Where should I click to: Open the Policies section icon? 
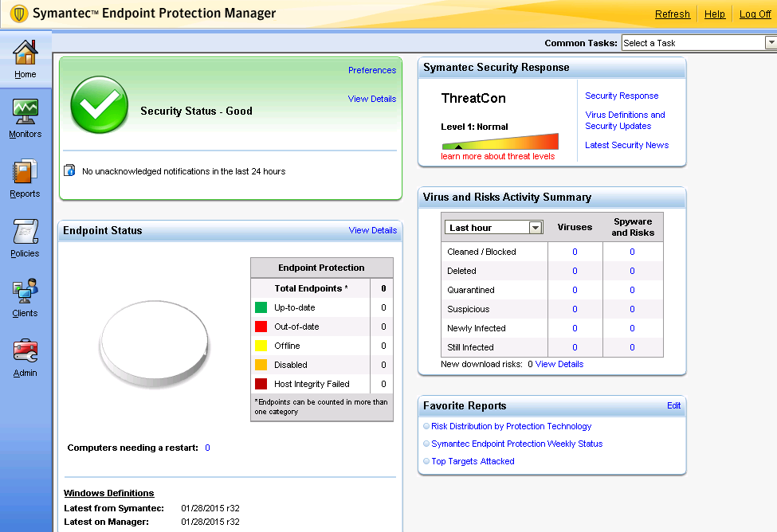click(x=26, y=232)
